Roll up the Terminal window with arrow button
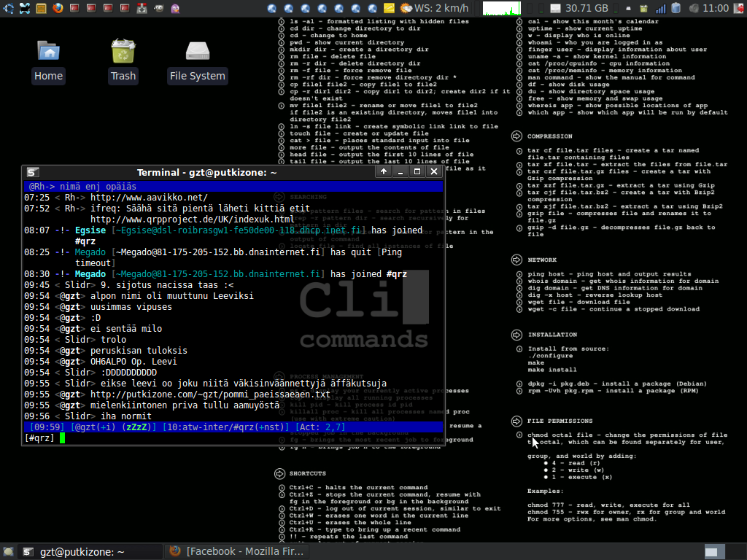 tap(384, 172)
